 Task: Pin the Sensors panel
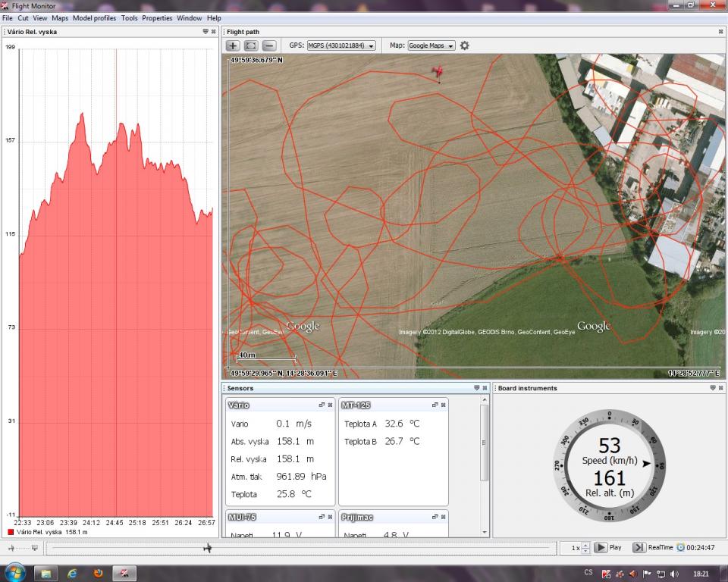[476, 388]
